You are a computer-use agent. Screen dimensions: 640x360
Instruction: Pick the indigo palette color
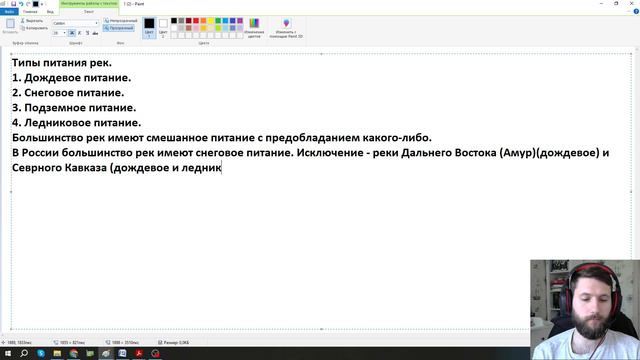(x=233, y=21)
